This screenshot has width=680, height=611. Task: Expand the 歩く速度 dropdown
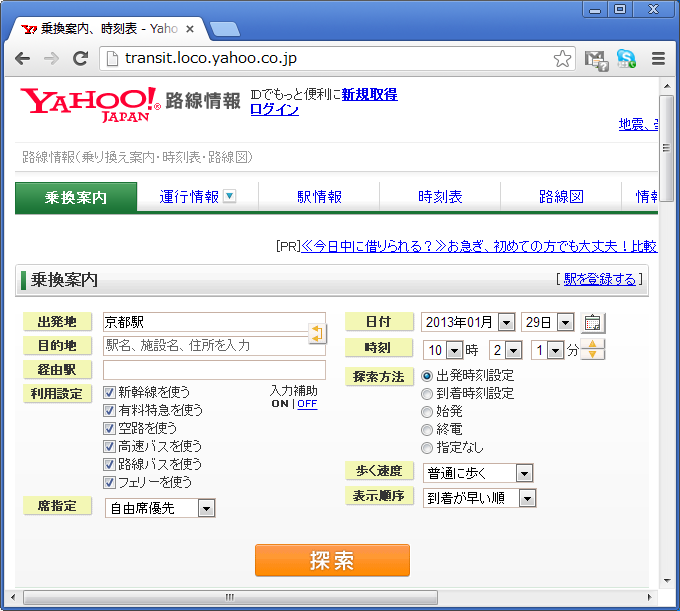coord(478,473)
